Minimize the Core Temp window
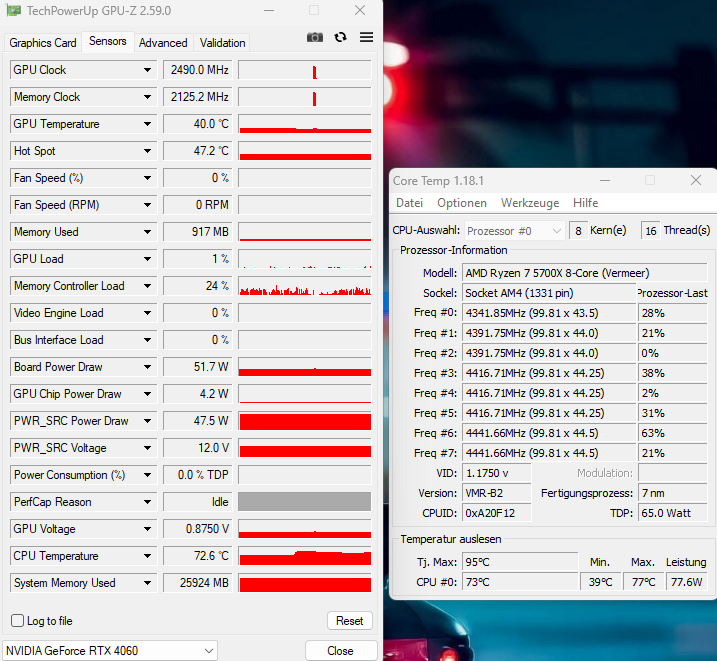This screenshot has width=717, height=661. click(x=605, y=181)
